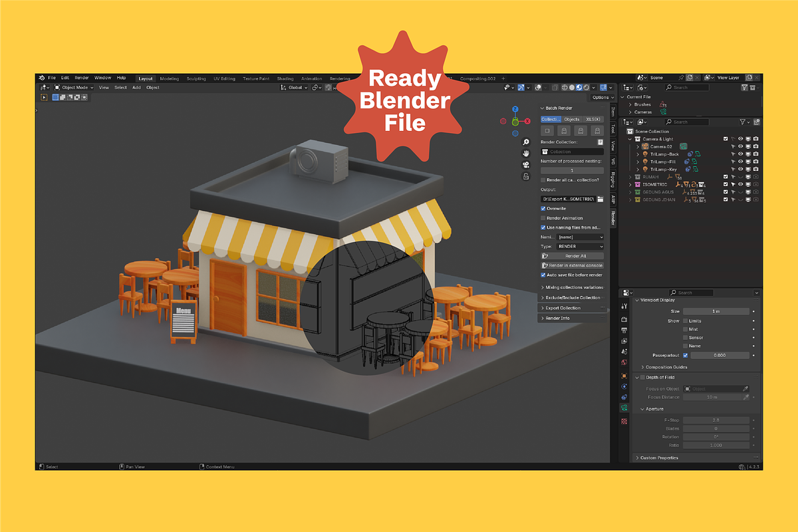The width and height of the screenshot is (798, 532).
Task: Open the Naming [name] dropdown
Action: (x=581, y=237)
